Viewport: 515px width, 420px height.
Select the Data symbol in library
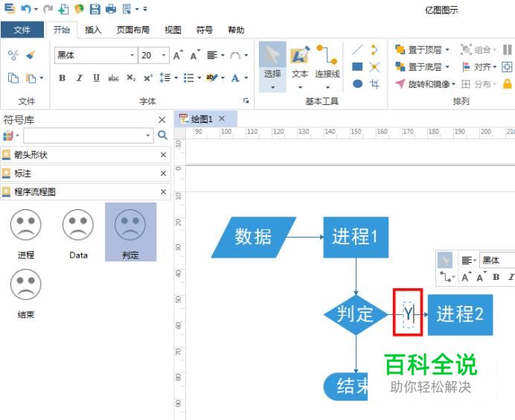tap(78, 234)
